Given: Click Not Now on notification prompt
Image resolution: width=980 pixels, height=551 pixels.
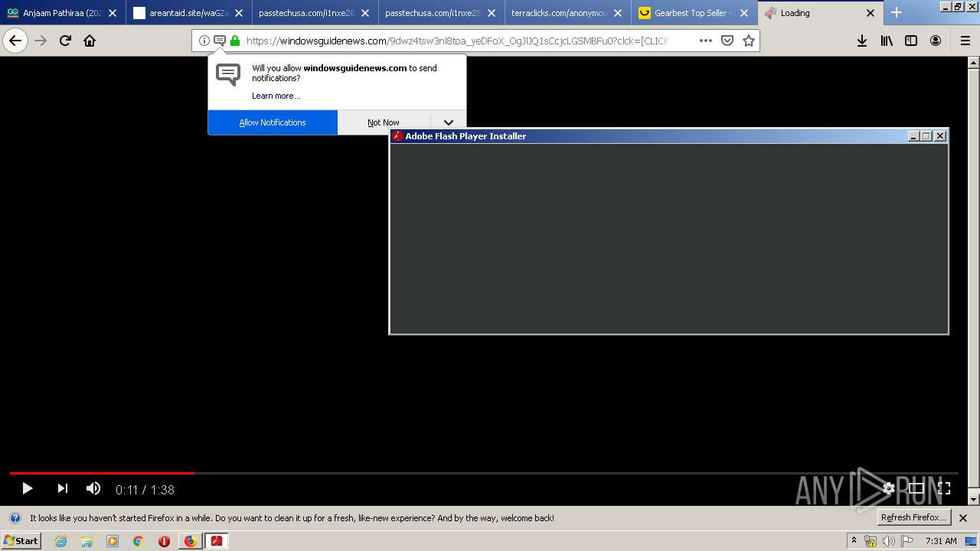Looking at the screenshot, I should (384, 122).
